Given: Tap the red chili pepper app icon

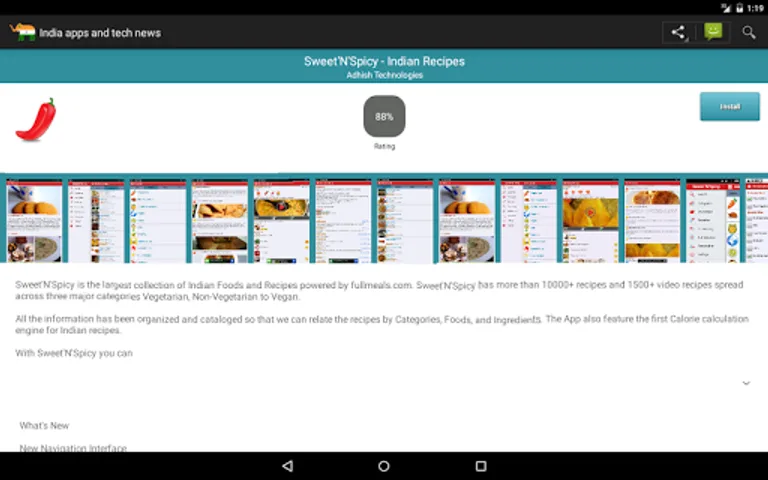Looking at the screenshot, I should 36,120.
